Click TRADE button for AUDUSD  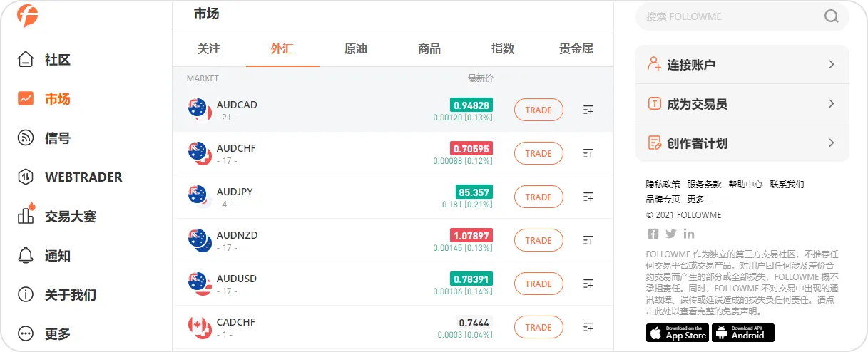[x=538, y=284]
